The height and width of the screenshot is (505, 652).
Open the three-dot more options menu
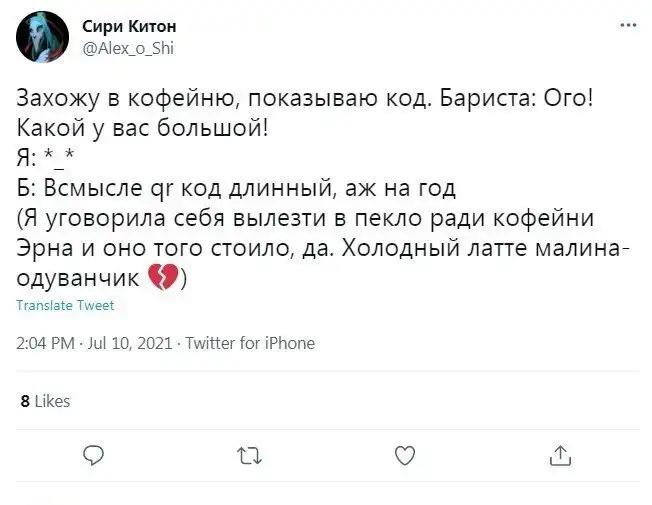tap(627, 25)
